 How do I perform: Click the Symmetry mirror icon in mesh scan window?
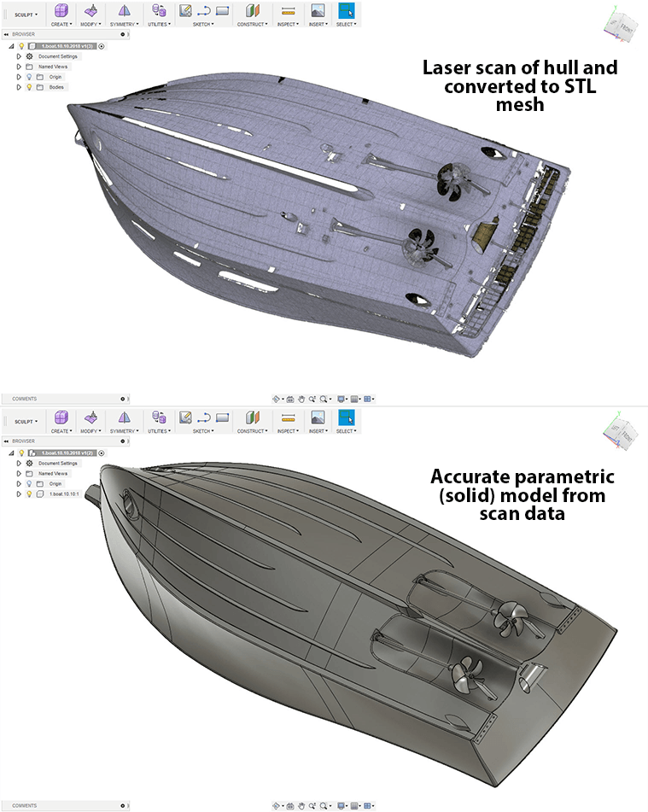pos(125,11)
